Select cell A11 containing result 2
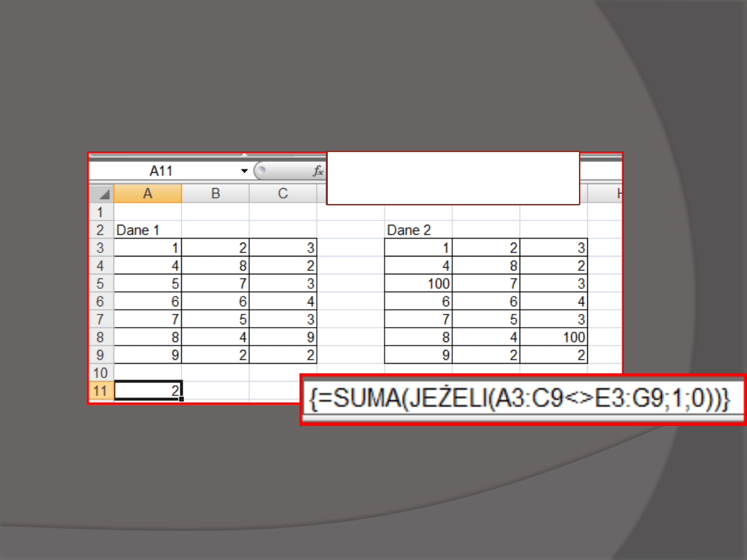The image size is (747, 560). 148,391
